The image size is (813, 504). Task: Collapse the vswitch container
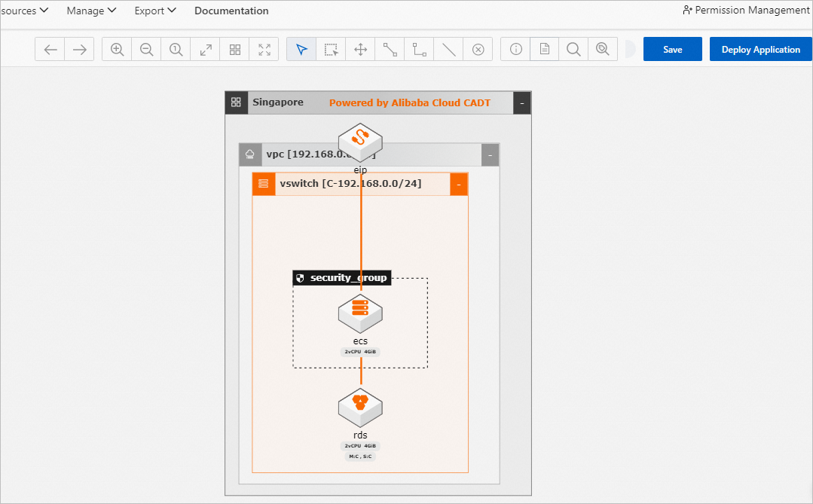459,184
